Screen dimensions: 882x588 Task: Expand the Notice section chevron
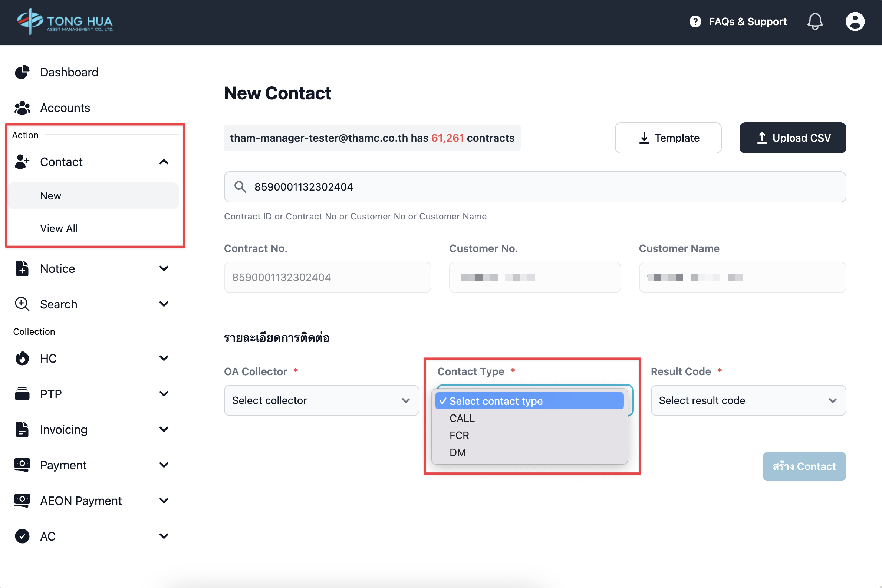[164, 268]
